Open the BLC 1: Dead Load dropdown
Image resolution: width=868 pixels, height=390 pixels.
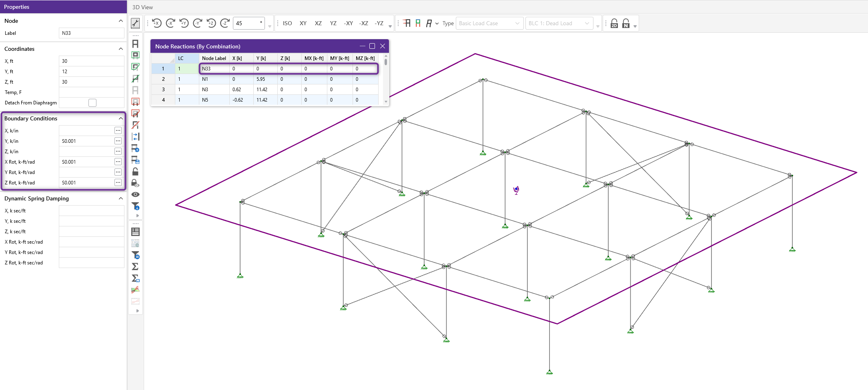point(559,23)
